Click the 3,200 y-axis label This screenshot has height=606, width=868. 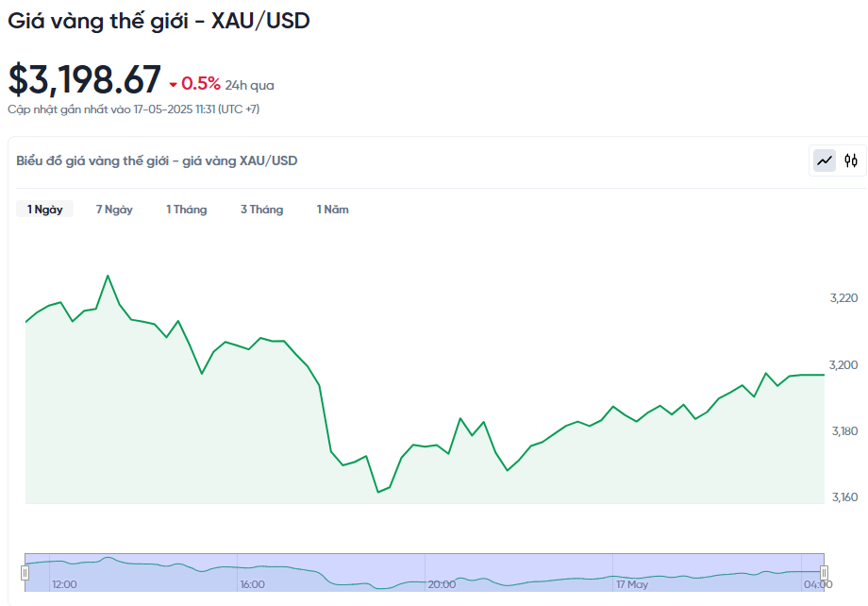click(843, 365)
